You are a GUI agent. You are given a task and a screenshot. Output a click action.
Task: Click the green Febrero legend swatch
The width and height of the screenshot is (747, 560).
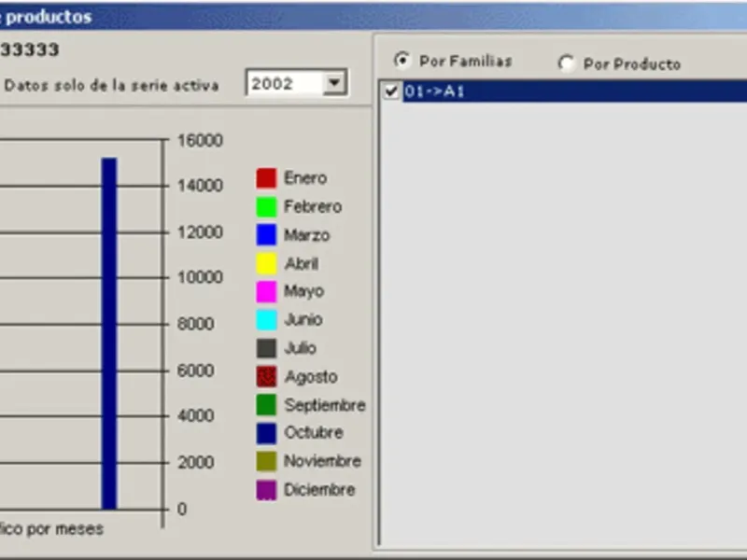[x=266, y=206]
